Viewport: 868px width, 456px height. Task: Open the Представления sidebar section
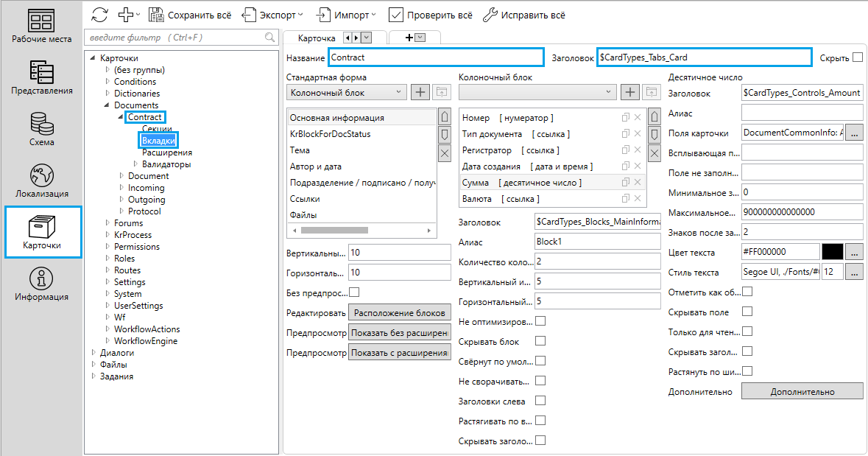coord(41,78)
